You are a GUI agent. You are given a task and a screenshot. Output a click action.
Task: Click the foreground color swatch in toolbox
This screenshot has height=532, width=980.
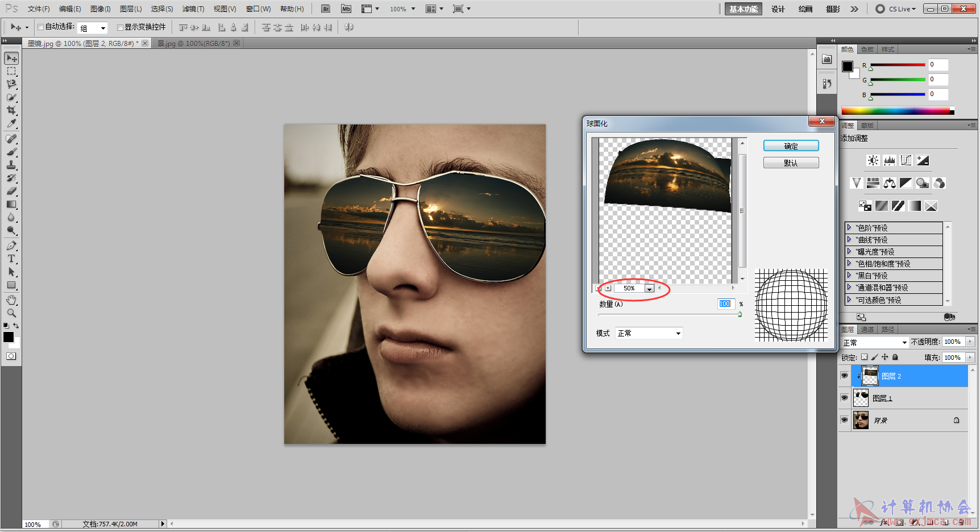click(x=9, y=337)
